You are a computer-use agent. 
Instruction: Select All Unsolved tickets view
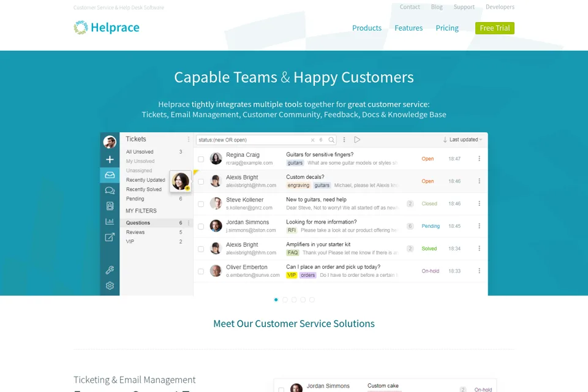[140, 152]
